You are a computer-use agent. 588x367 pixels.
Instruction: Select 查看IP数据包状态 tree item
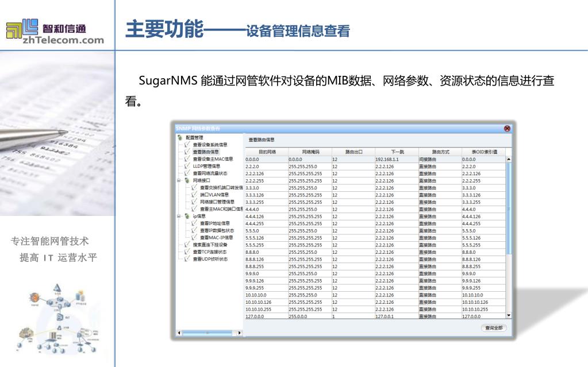217,230
